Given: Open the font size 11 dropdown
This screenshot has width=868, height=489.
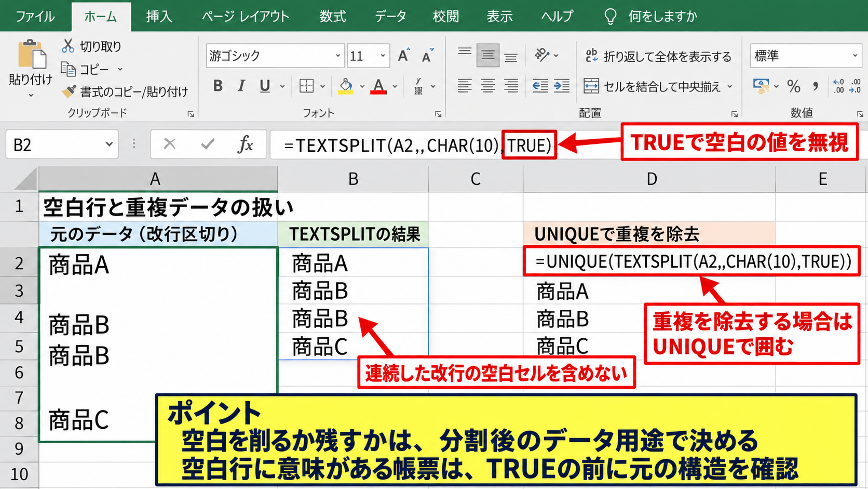Looking at the screenshot, I should tap(383, 56).
